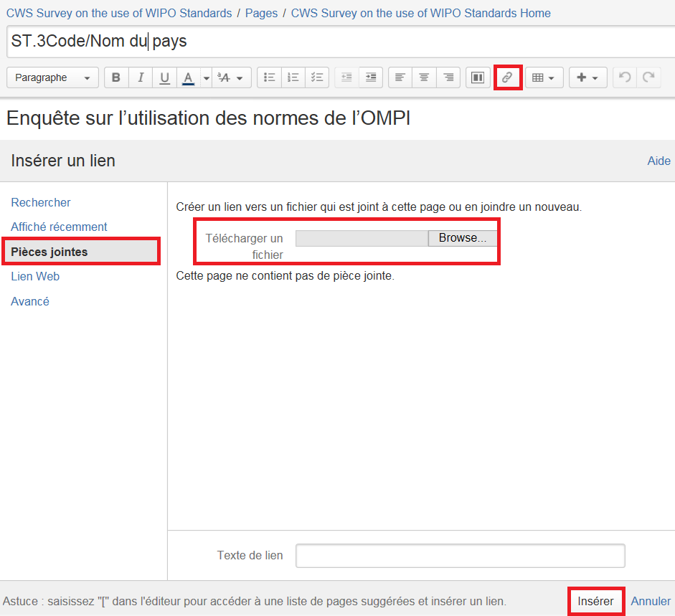
Task: Open the page layout tool
Action: [x=476, y=77]
